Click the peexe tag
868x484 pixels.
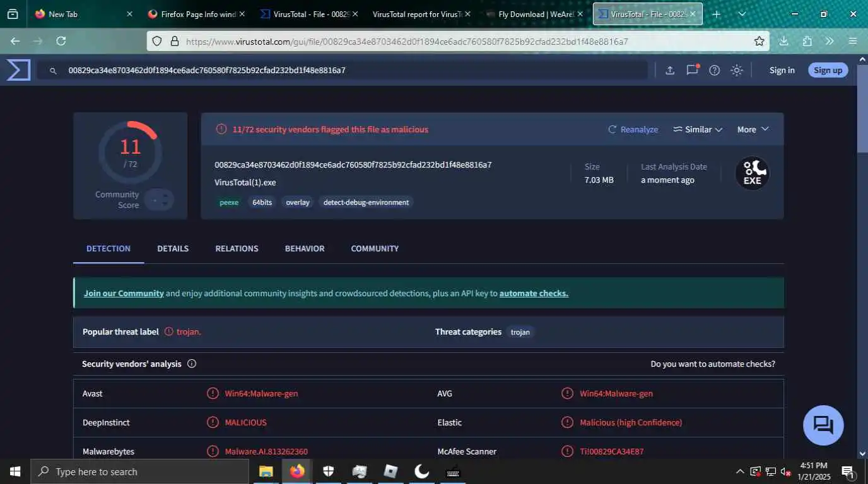click(x=229, y=202)
